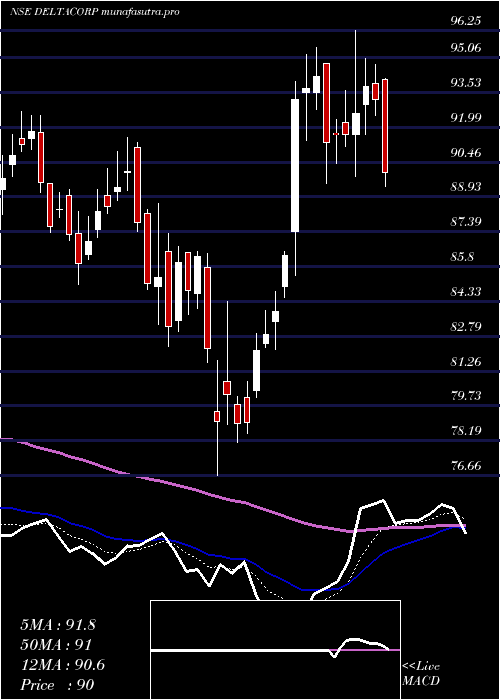Screen dimensions: 500x700
Task: Click the 93.53 price label
Action: [466, 83]
